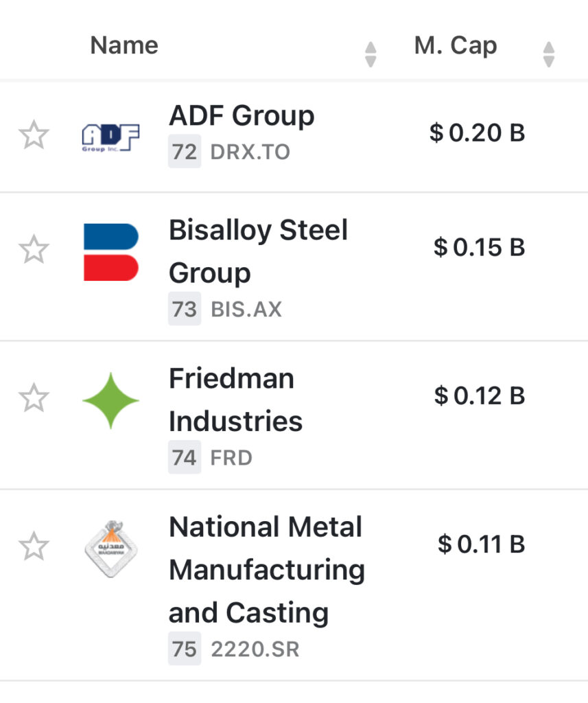Click the green Friedman Industries star logo

click(110, 400)
